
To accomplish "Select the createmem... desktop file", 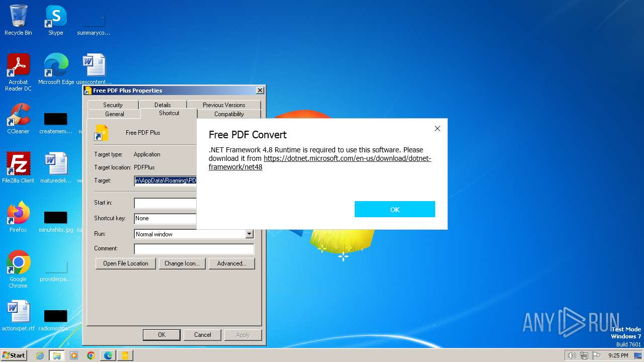I will pyautogui.click(x=56, y=123).
